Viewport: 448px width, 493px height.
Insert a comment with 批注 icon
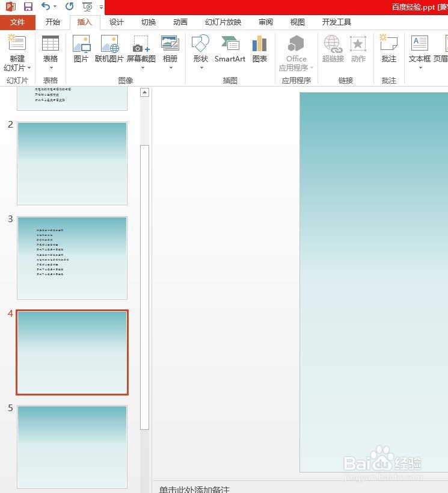tap(388, 43)
